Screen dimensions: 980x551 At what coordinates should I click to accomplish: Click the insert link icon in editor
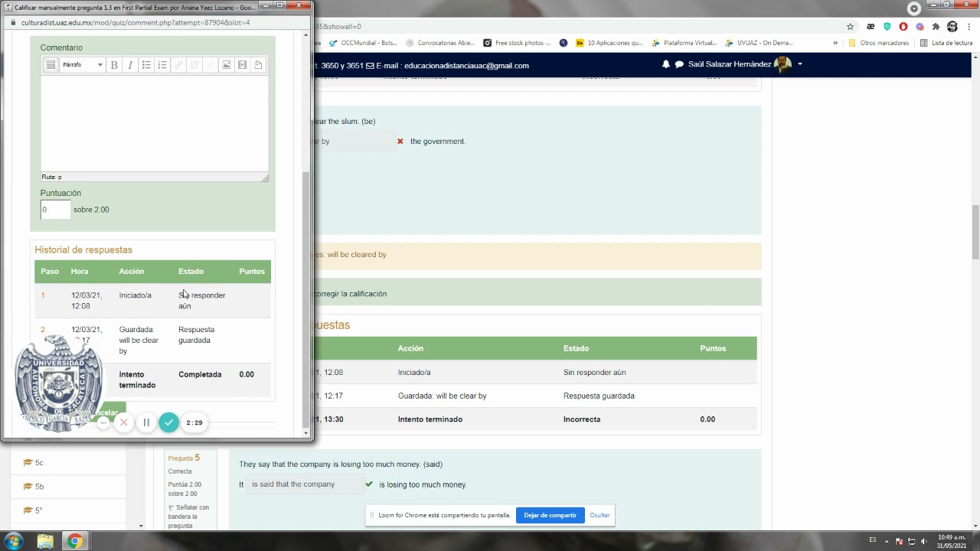178,65
